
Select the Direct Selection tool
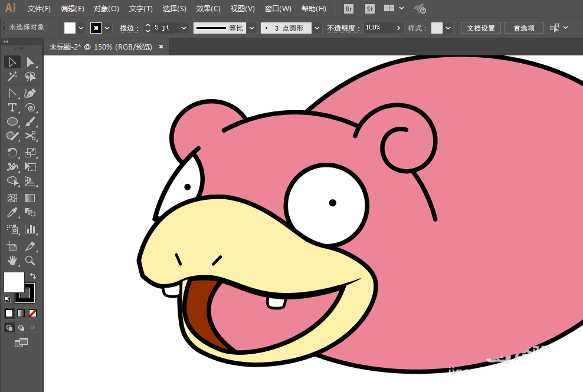(30, 62)
